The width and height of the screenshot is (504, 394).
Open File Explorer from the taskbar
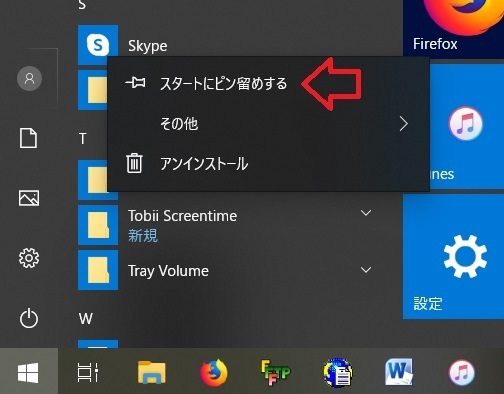pyautogui.click(x=152, y=372)
